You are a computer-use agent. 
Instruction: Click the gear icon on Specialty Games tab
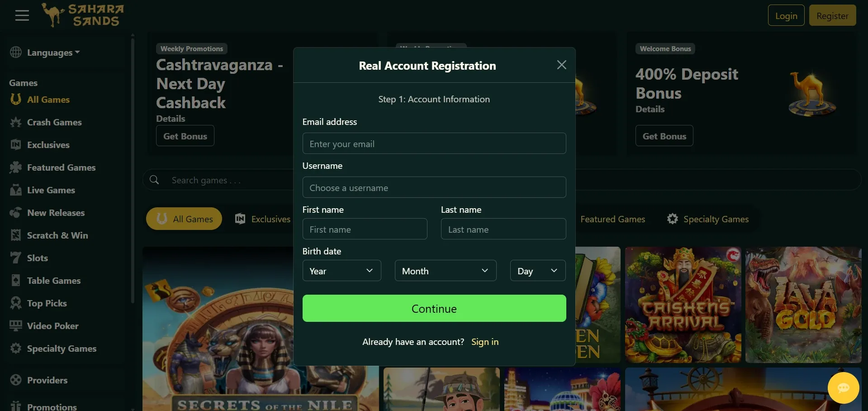click(673, 219)
